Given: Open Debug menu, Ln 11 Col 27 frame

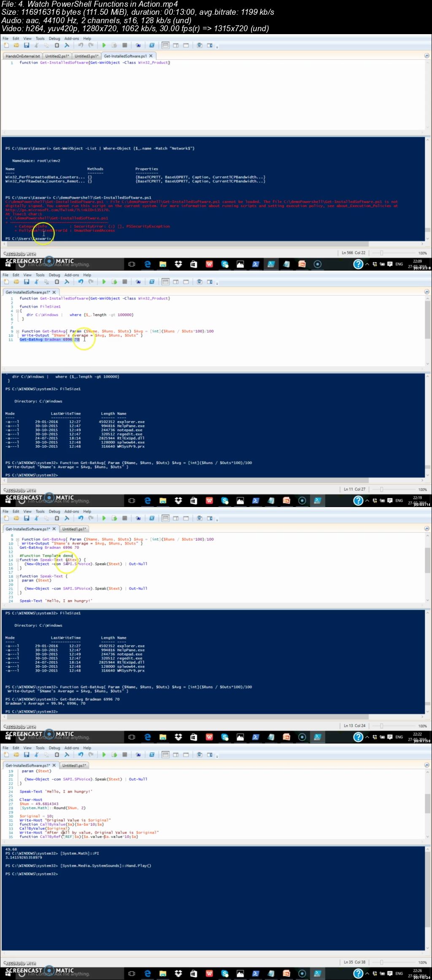Looking at the screenshot, I should click(x=54, y=275).
